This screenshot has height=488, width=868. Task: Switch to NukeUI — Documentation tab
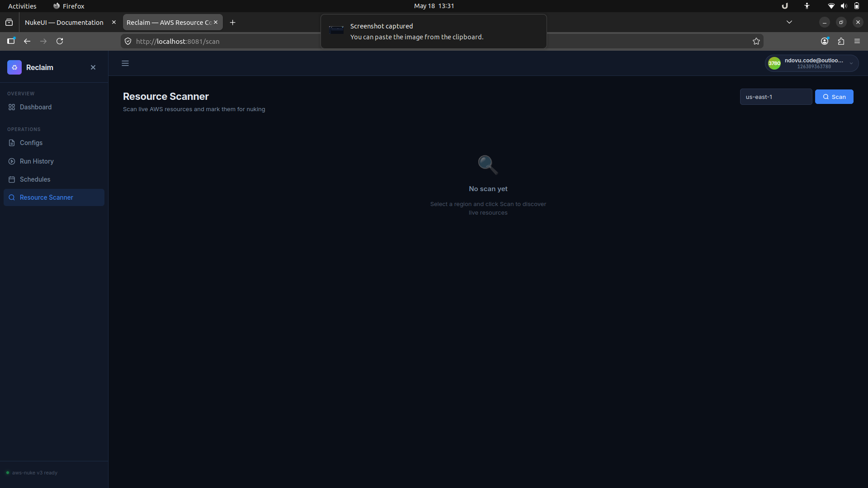(x=64, y=23)
